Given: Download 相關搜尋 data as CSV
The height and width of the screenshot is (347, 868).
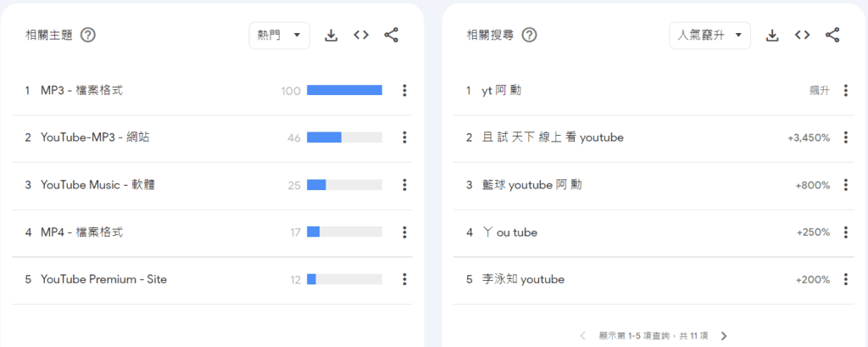Looking at the screenshot, I should point(772,36).
